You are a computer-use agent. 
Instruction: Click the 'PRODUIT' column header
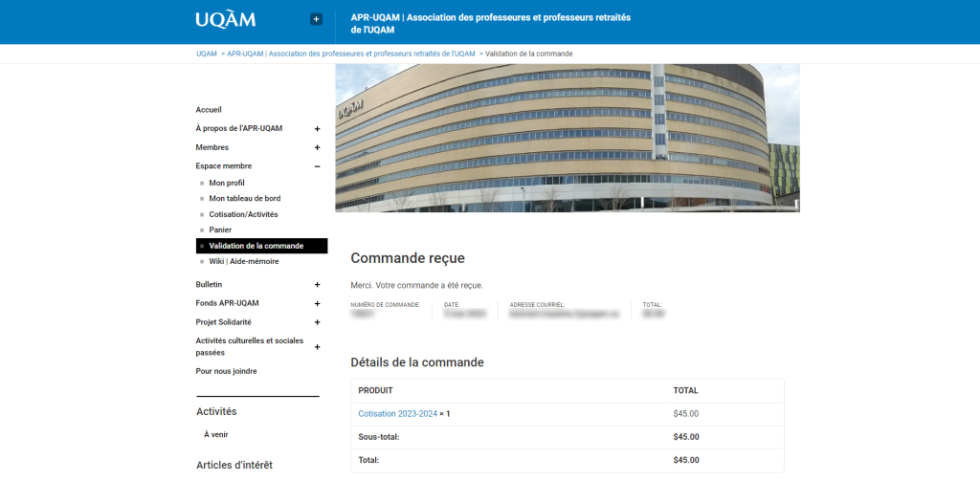click(x=375, y=391)
